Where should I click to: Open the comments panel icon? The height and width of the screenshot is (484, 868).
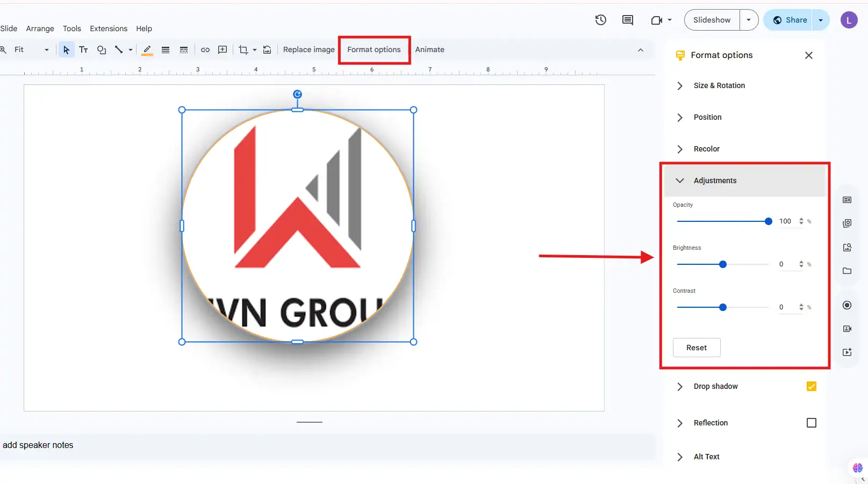tap(627, 20)
